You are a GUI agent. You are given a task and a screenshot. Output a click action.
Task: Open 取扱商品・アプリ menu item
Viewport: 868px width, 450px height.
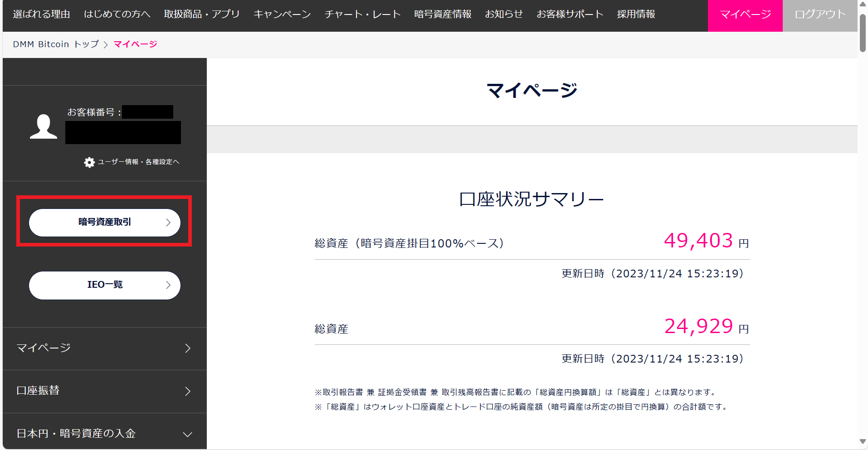tap(202, 14)
